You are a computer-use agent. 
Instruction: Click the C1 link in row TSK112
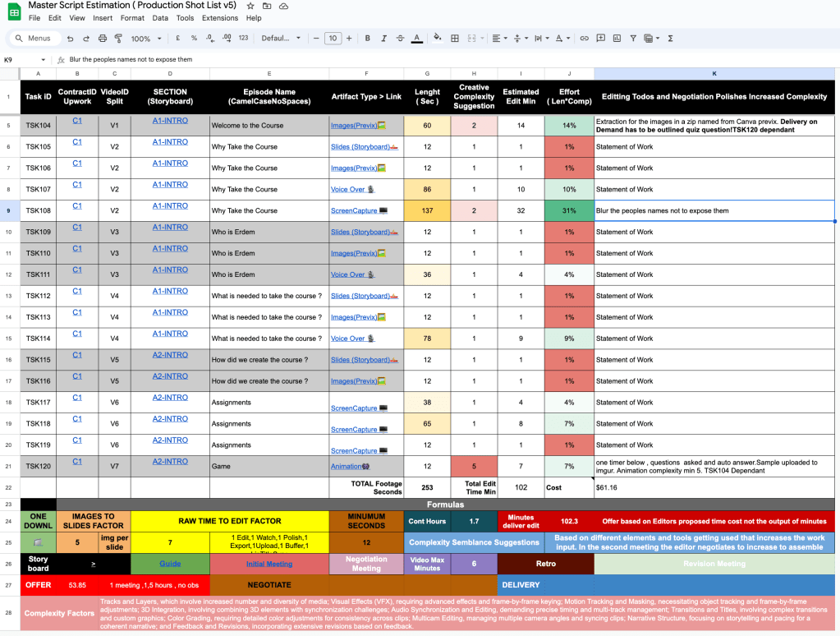point(77,291)
